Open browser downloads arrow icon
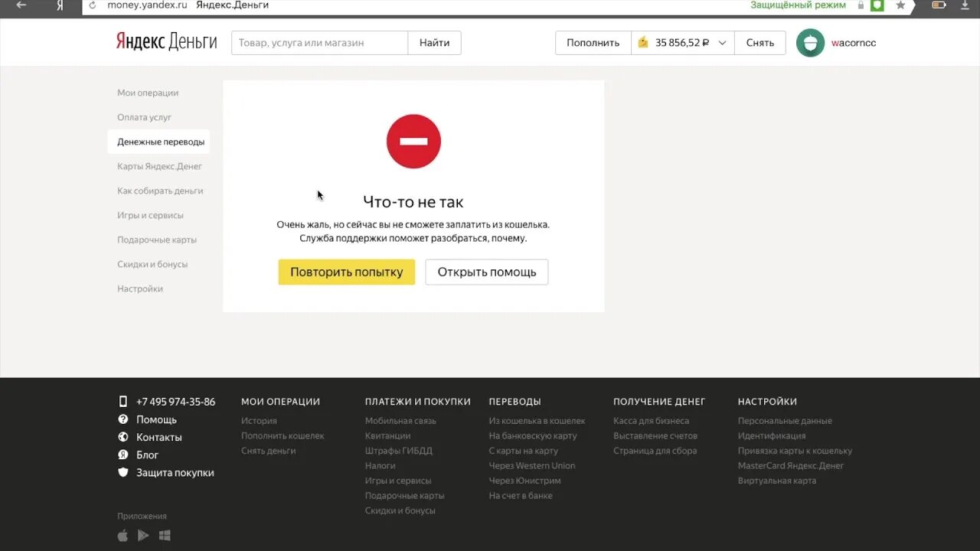The width and height of the screenshot is (980, 551). [x=965, y=5]
